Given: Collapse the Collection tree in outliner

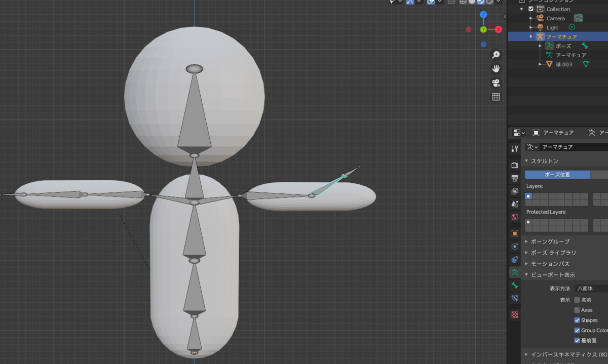Looking at the screenshot, I should click(x=521, y=9).
